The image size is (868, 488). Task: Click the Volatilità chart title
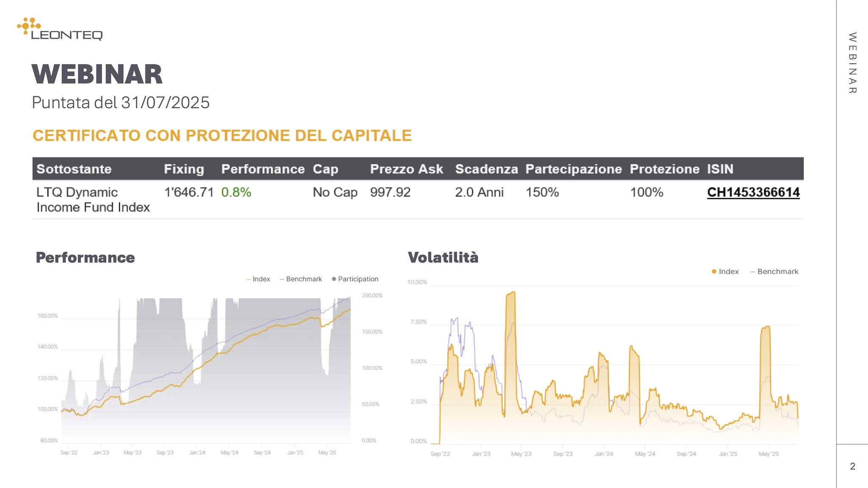tap(443, 258)
